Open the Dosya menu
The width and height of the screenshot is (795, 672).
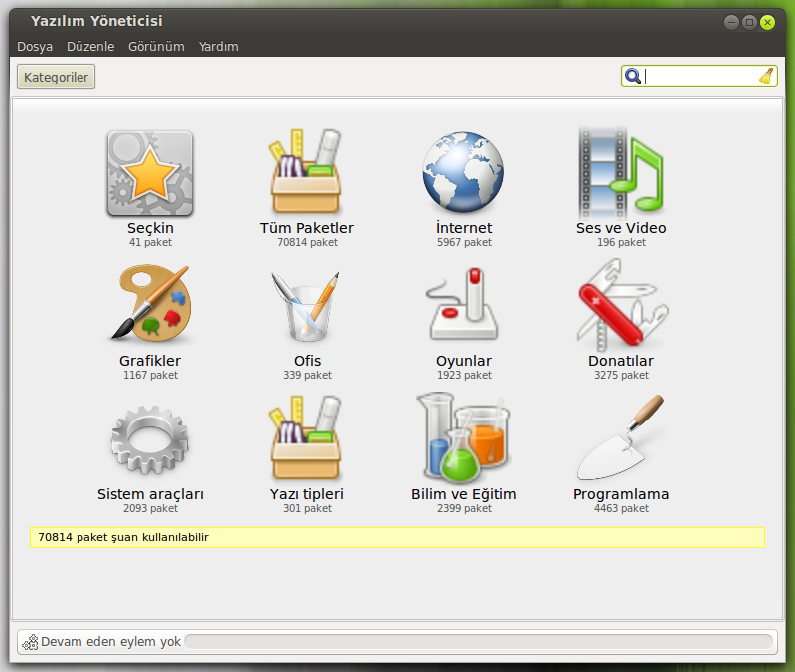[35, 46]
